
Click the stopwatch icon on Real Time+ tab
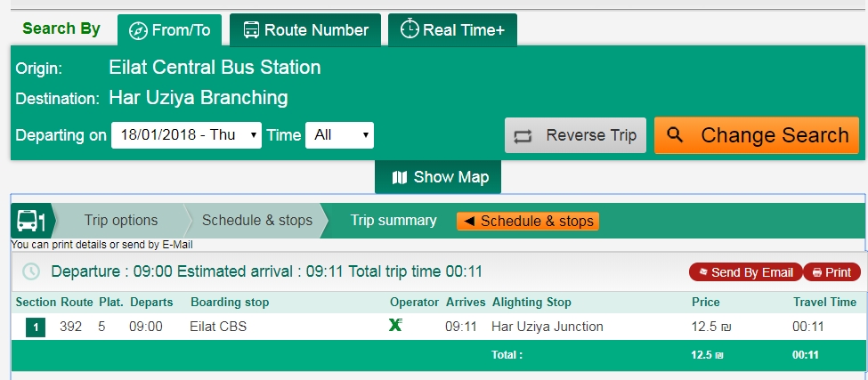[x=410, y=28]
